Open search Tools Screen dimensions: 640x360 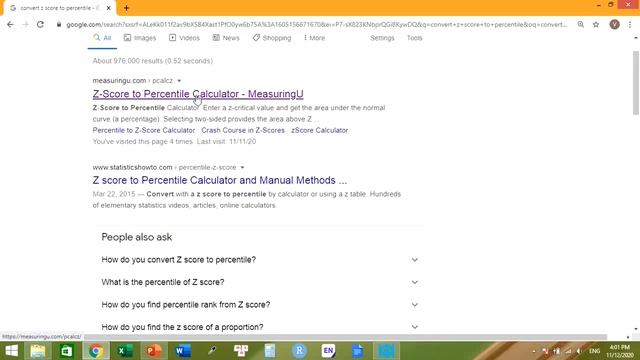(x=414, y=38)
